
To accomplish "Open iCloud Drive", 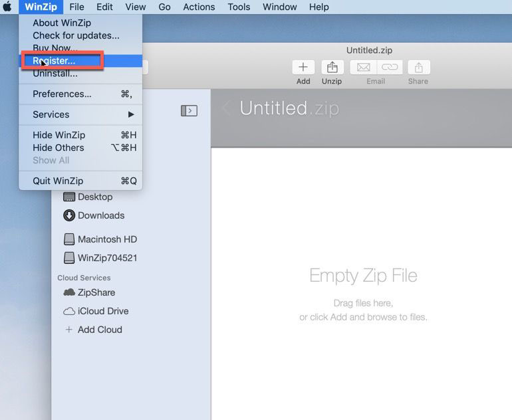I will [x=96, y=311].
